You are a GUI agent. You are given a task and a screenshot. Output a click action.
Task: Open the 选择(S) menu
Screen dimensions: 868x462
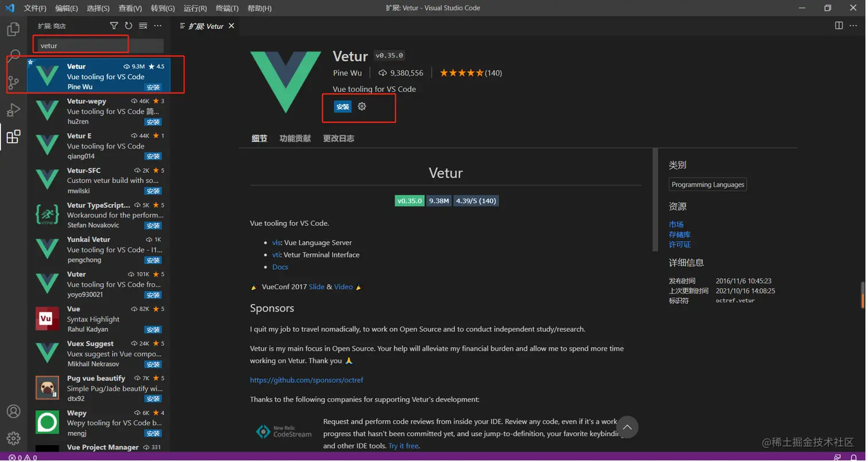(x=98, y=8)
